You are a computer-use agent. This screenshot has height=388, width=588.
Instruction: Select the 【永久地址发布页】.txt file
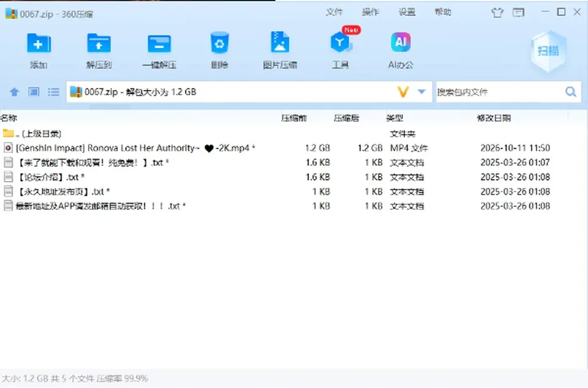click(x=294, y=192)
